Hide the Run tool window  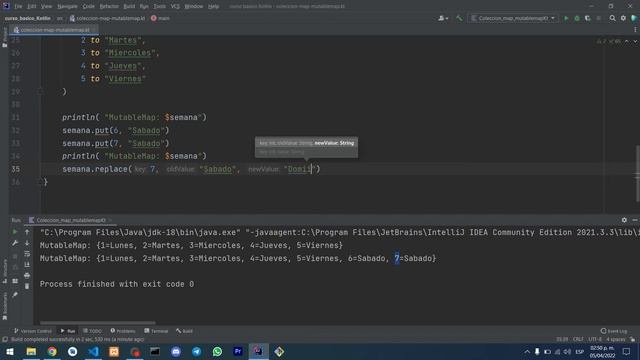[635, 220]
